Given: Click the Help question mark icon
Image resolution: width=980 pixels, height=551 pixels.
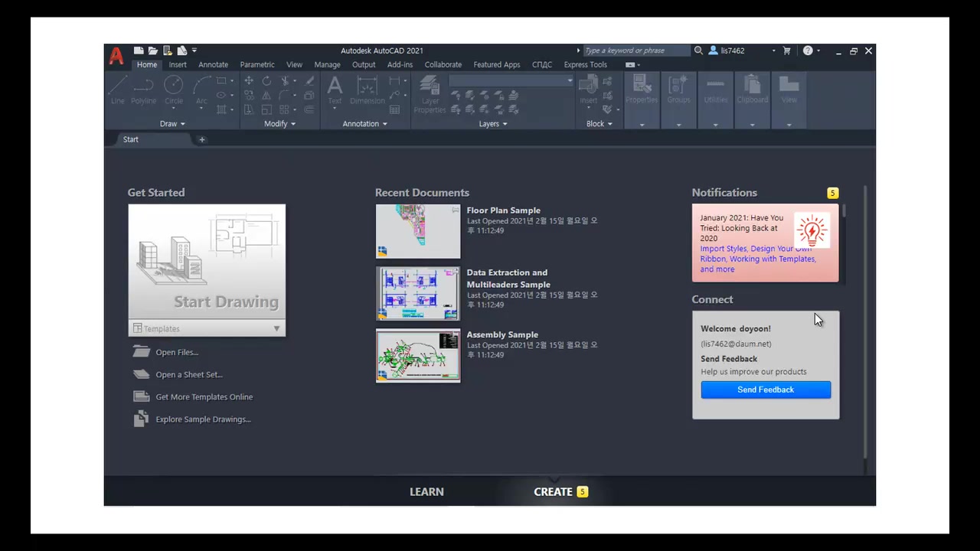Looking at the screenshot, I should click(807, 51).
